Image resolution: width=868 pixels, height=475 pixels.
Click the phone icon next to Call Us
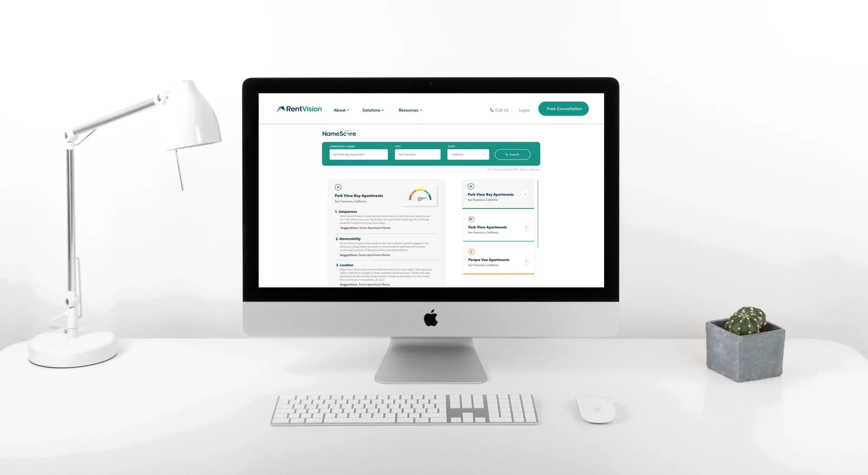(491, 109)
